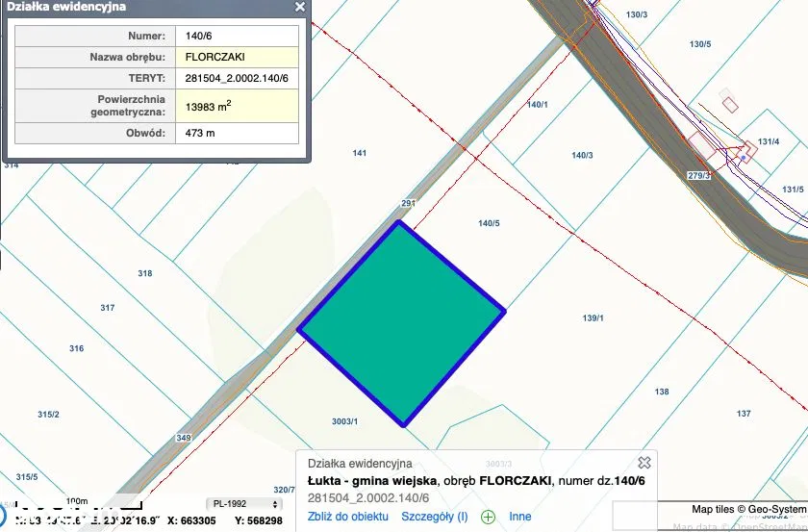Select the highlighted green parcel 140/6
This screenshot has height=532, width=808.
(401, 322)
